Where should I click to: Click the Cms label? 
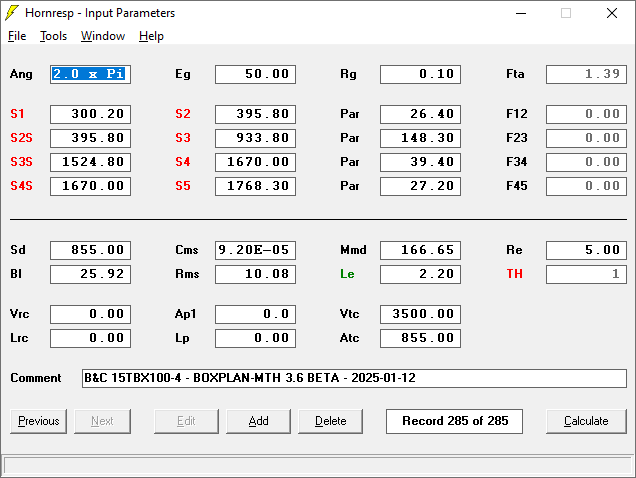click(187, 250)
